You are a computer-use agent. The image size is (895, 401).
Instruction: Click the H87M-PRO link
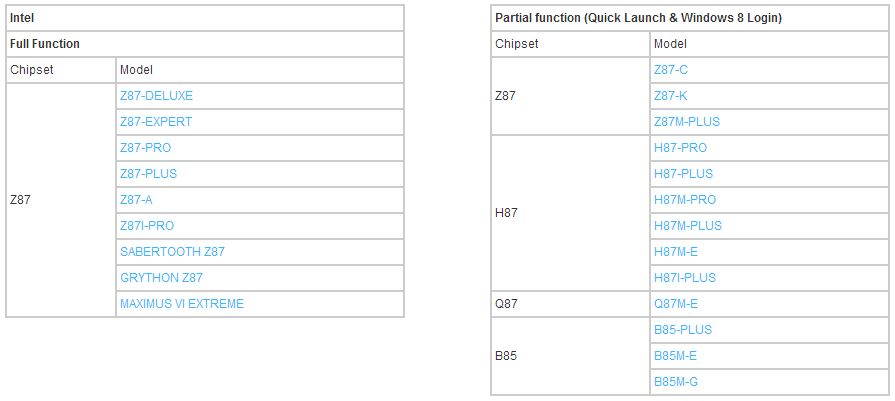coord(685,200)
